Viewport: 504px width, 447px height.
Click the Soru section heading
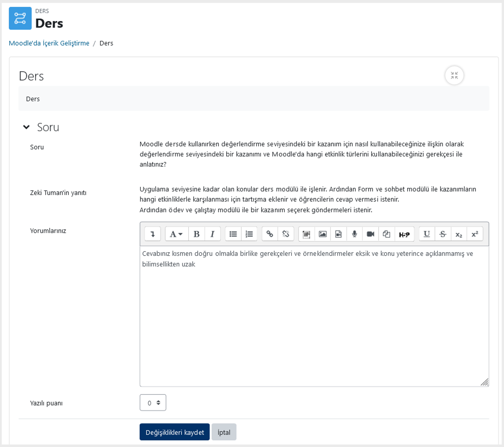pyautogui.click(x=48, y=127)
